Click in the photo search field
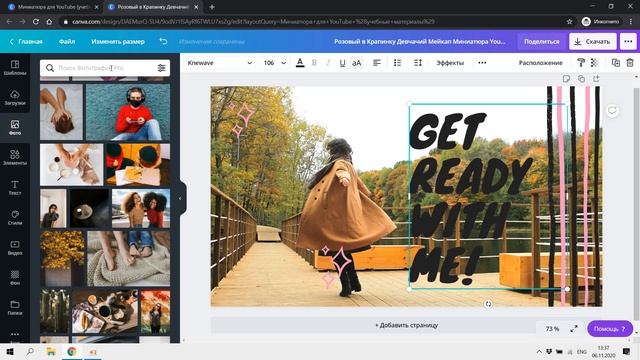The height and width of the screenshot is (360, 640). click(105, 68)
